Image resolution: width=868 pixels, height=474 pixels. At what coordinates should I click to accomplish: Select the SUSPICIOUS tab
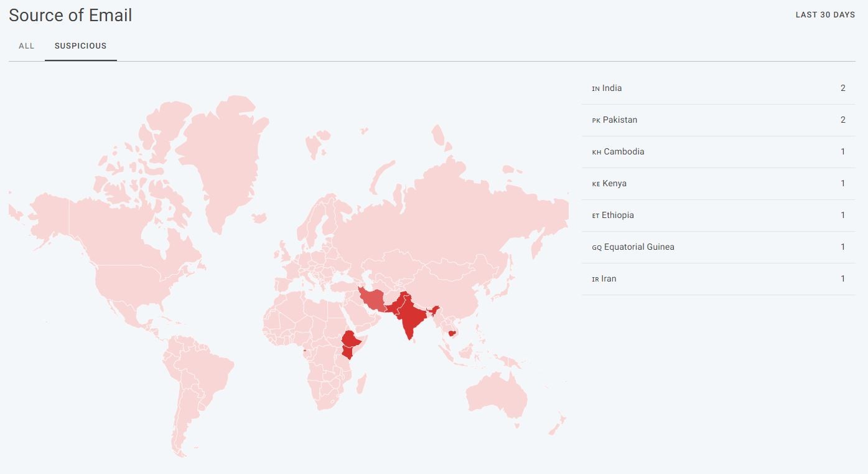tap(80, 46)
